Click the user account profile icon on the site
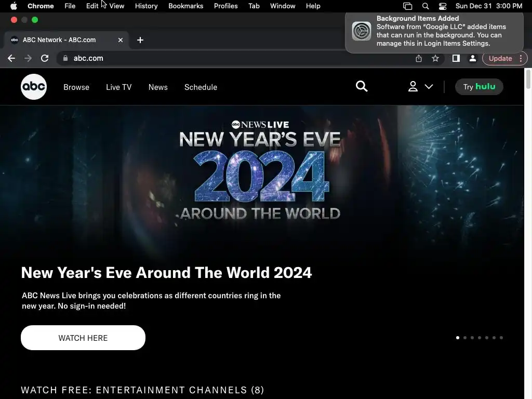Image resolution: width=532 pixels, height=399 pixels. [413, 87]
